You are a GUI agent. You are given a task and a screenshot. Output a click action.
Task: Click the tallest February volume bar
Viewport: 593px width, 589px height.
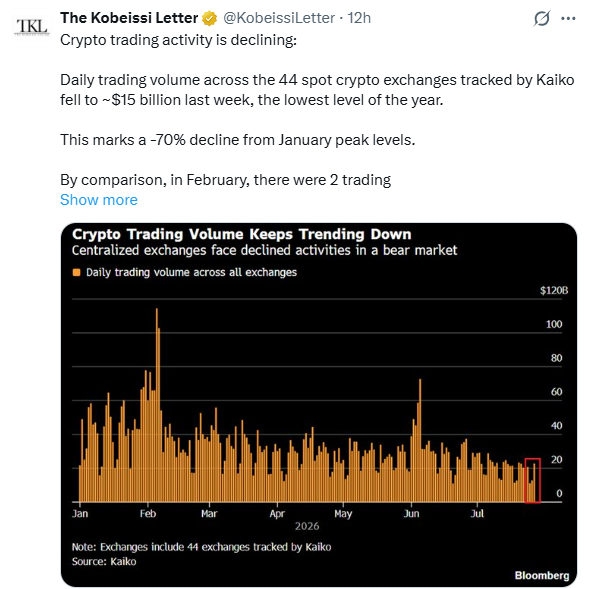click(x=157, y=405)
